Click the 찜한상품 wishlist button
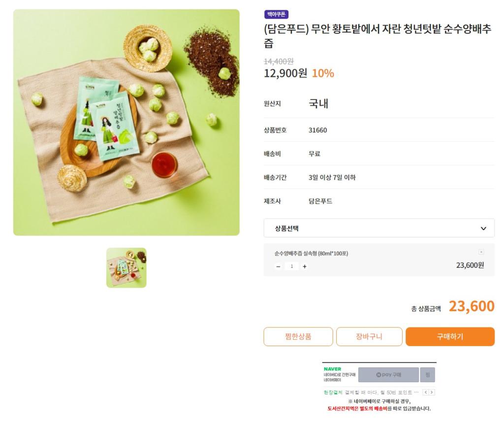Viewport: 504px width, 424px height. 298,337
